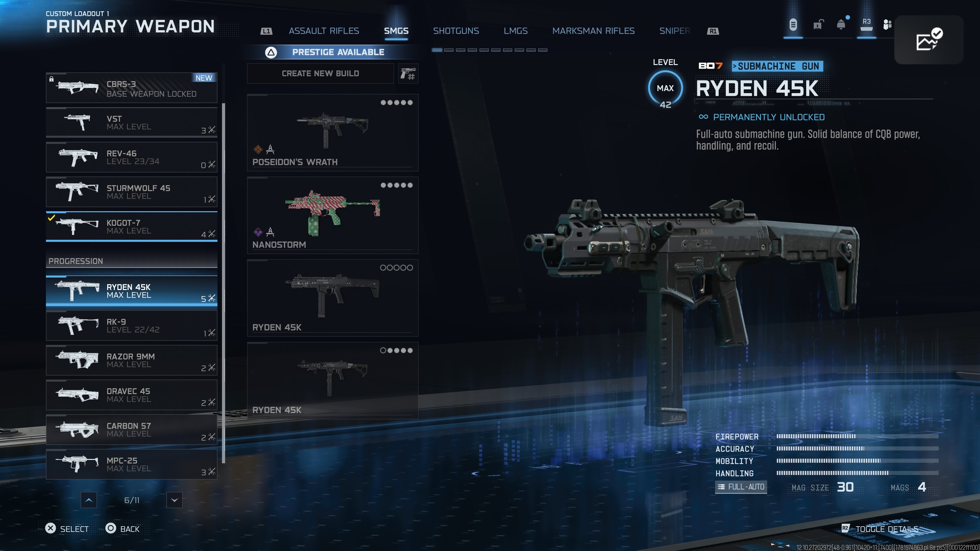Viewport: 980px width, 551px height.
Task: Select the KOGOT-7 weapon row
Action: coord(132,227)
